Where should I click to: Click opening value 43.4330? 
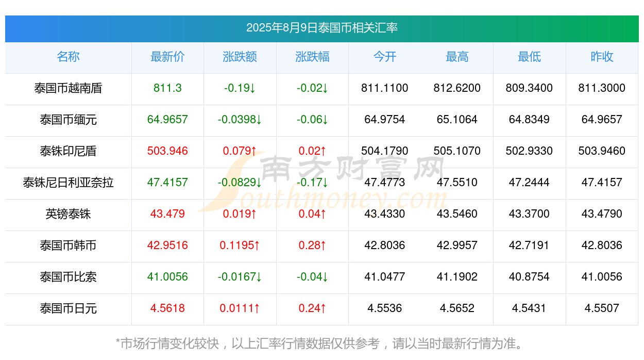tap(385, 214)
